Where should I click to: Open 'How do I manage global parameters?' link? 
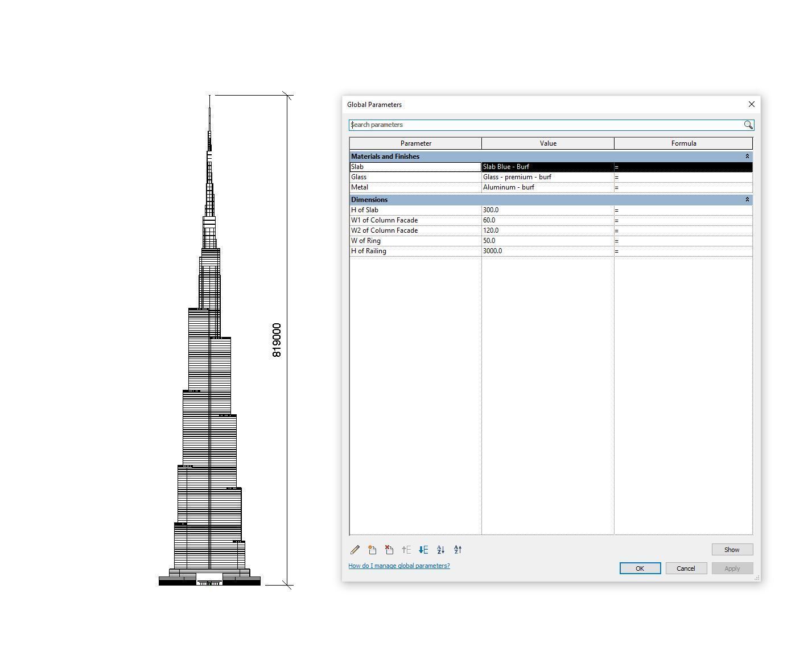[x=399, y=566]
